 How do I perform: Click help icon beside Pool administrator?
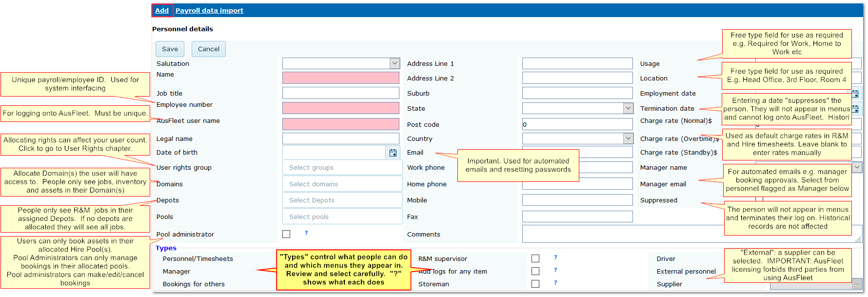[x=306, y=233]
